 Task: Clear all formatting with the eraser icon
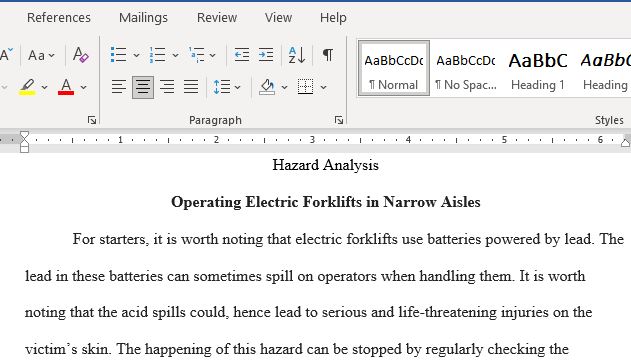tap(80, 55)
